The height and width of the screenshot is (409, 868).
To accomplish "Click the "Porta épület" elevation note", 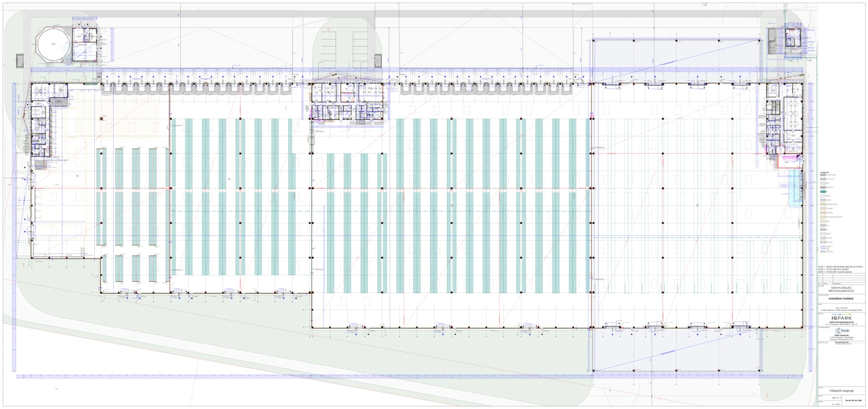I will pos(833,269).
